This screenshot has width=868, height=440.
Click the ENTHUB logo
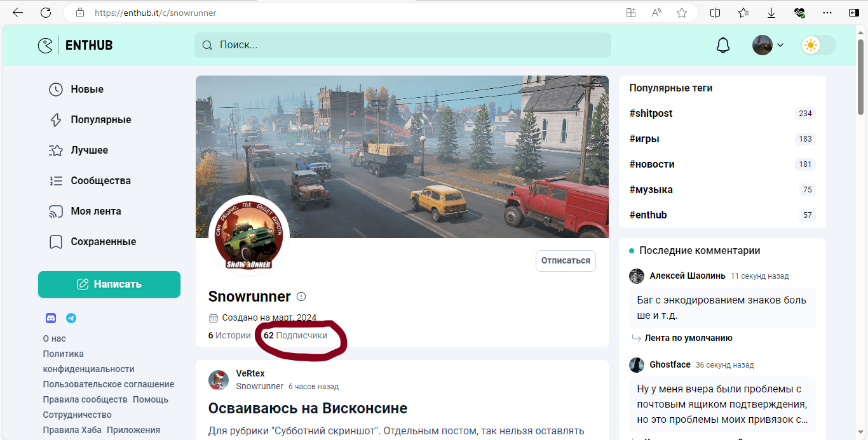(75, 45)
